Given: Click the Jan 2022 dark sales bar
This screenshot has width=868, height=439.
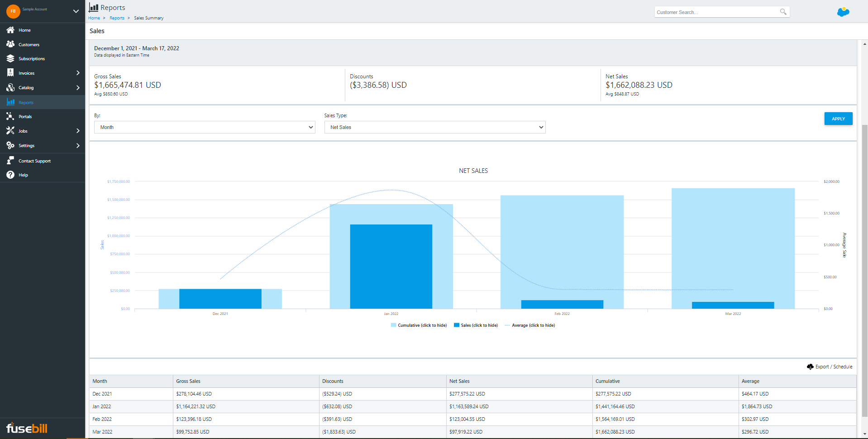Looking at the screenshot, I should click(391, 267).
